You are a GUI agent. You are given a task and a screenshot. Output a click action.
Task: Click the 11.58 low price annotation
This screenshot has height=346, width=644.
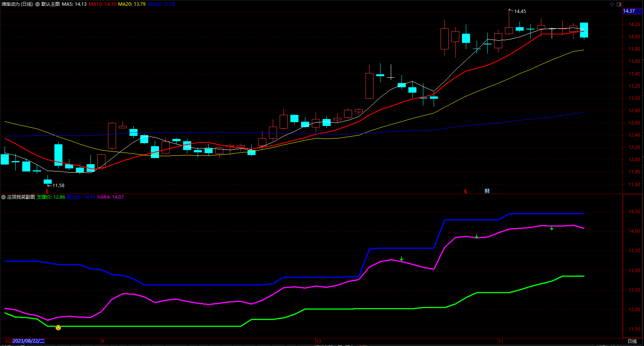point(58,186)
